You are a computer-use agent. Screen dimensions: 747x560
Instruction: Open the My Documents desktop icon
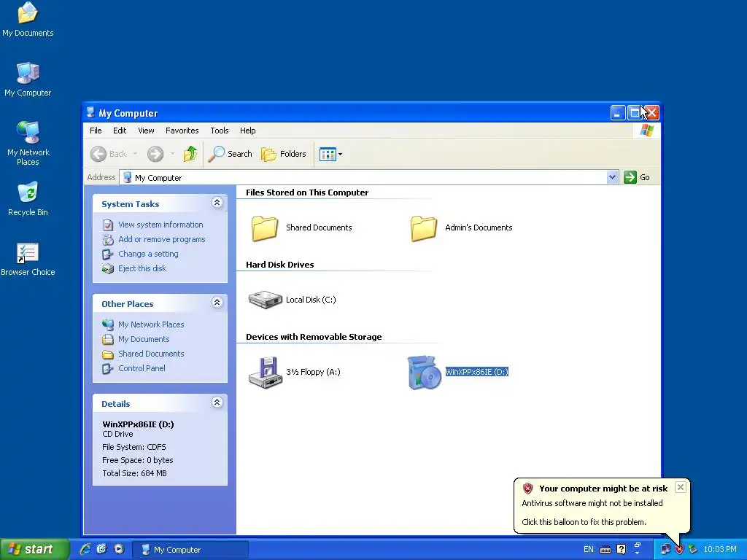[28, 19]
